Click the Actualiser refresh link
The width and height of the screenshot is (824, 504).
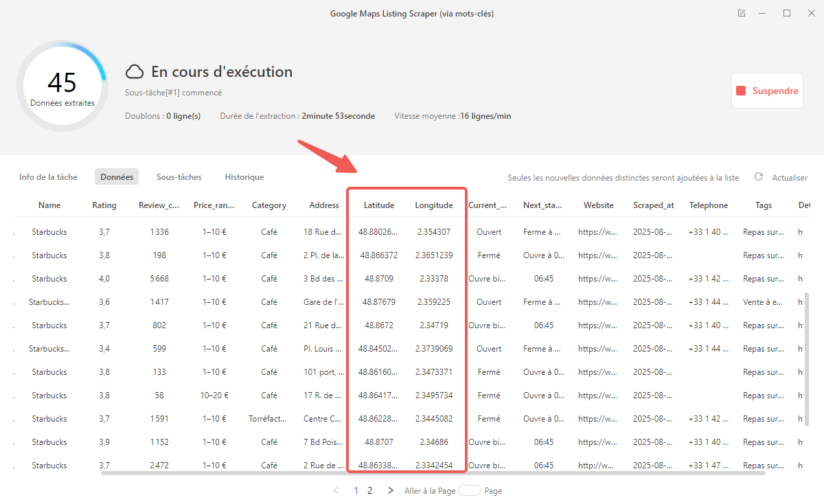click(790, 177)
